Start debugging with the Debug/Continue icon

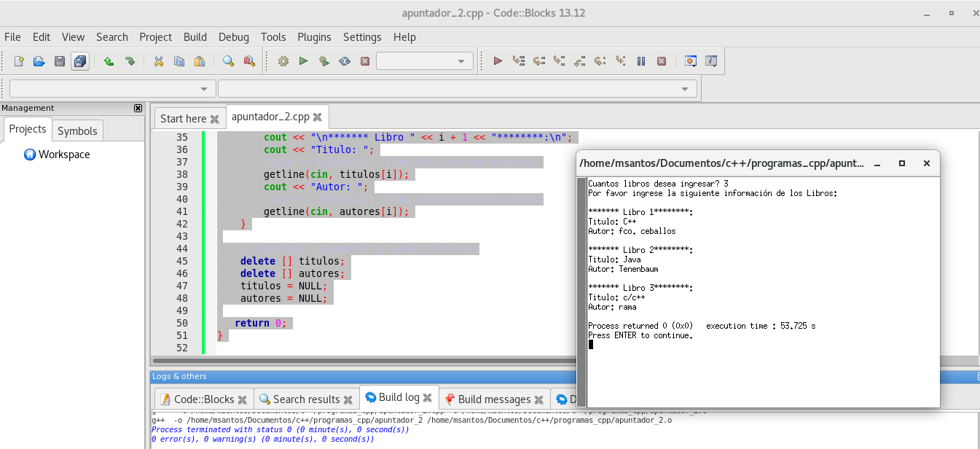tap(498, 61)
